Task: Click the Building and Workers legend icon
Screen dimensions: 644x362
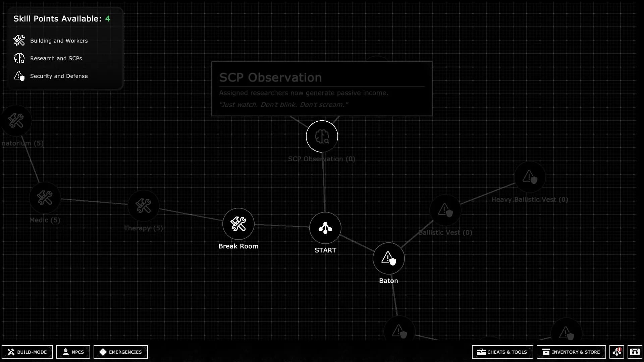Action: click(x=19, y=41)
